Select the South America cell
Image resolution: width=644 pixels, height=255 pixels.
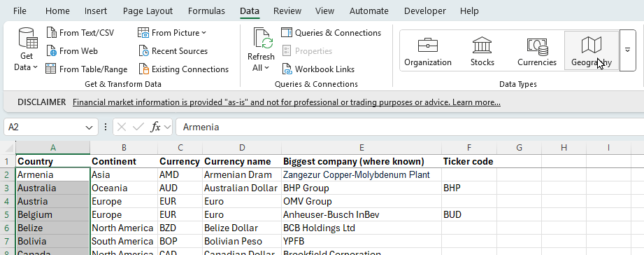(124, 241)
